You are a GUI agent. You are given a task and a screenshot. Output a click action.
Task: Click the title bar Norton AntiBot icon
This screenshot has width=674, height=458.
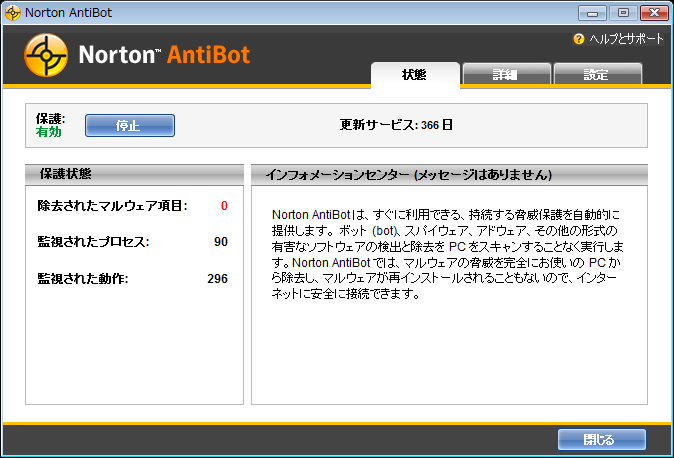tap(13, 12)
